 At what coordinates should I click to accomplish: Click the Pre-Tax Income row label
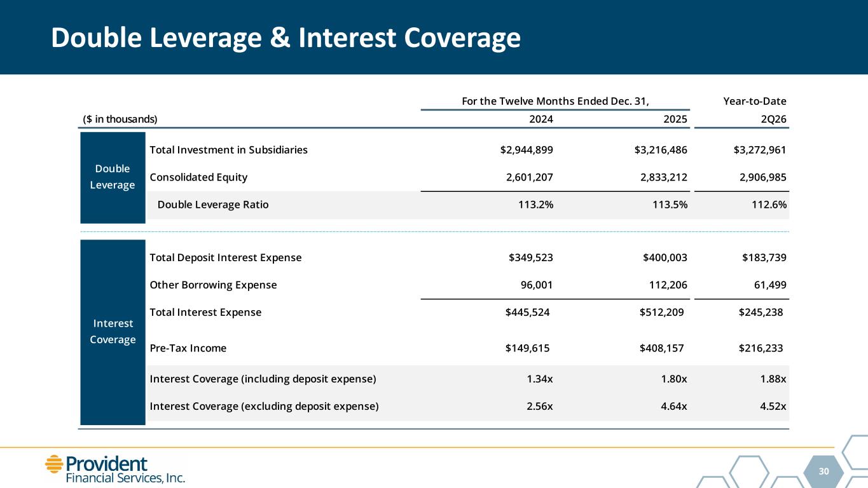[x=188, y=348]
